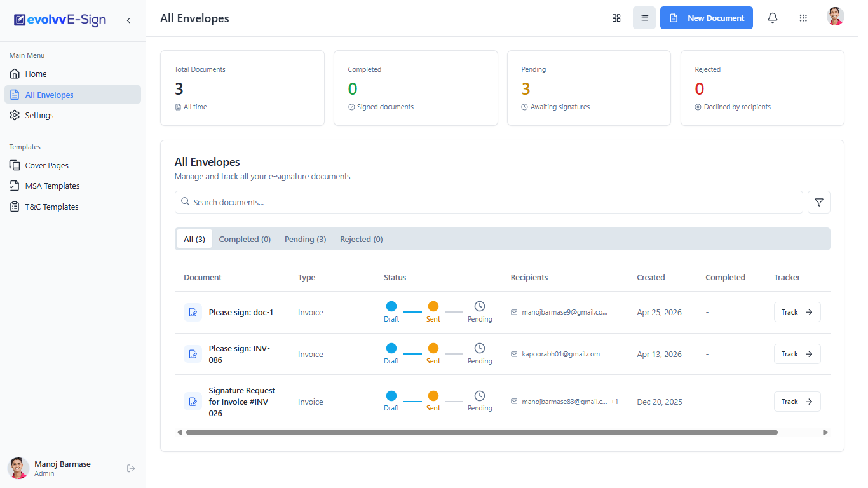Click the Search documents field
The height and width of the screenshot is (488, 868).
click(x=489, y=202)
